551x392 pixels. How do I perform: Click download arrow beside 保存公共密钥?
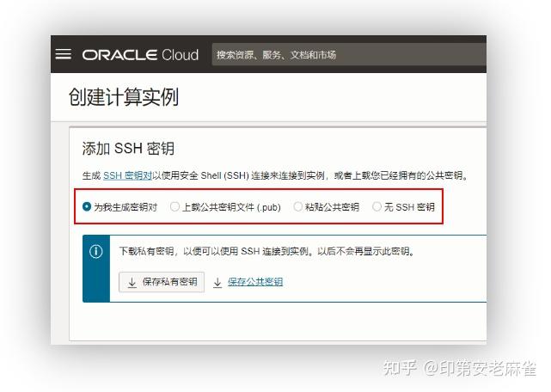[217, 282]
